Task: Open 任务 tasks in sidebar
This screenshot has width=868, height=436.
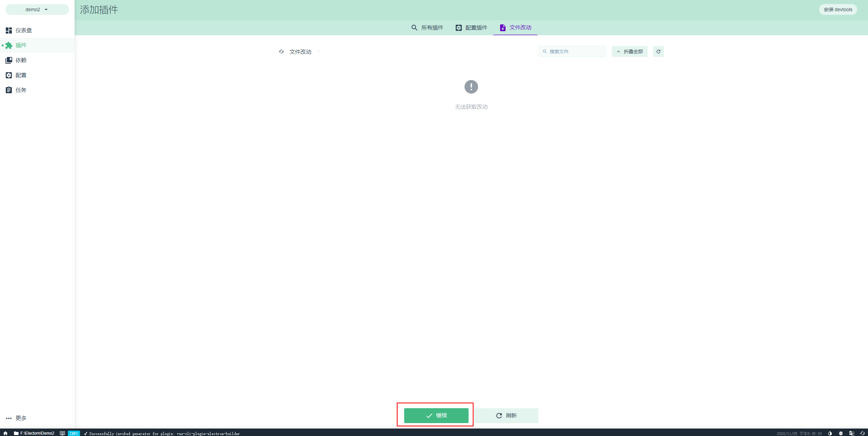Action: [21, 90]
